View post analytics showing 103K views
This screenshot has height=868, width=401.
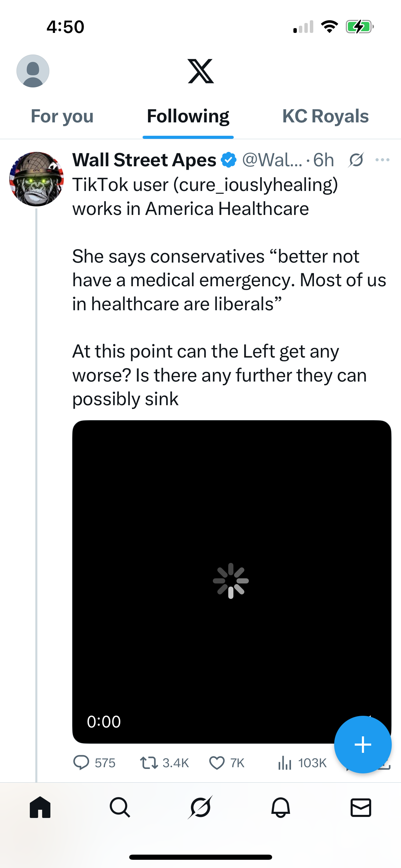coord(285,763)
